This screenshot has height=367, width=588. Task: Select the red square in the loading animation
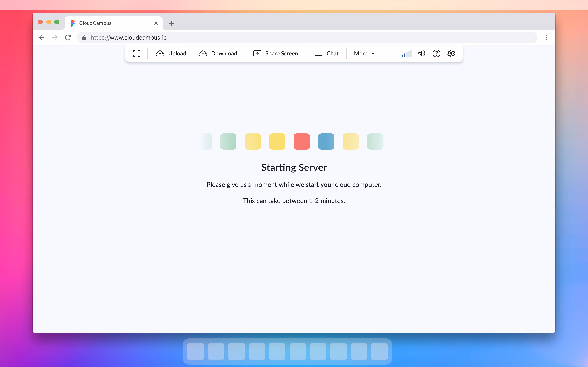tap(302, 141)
